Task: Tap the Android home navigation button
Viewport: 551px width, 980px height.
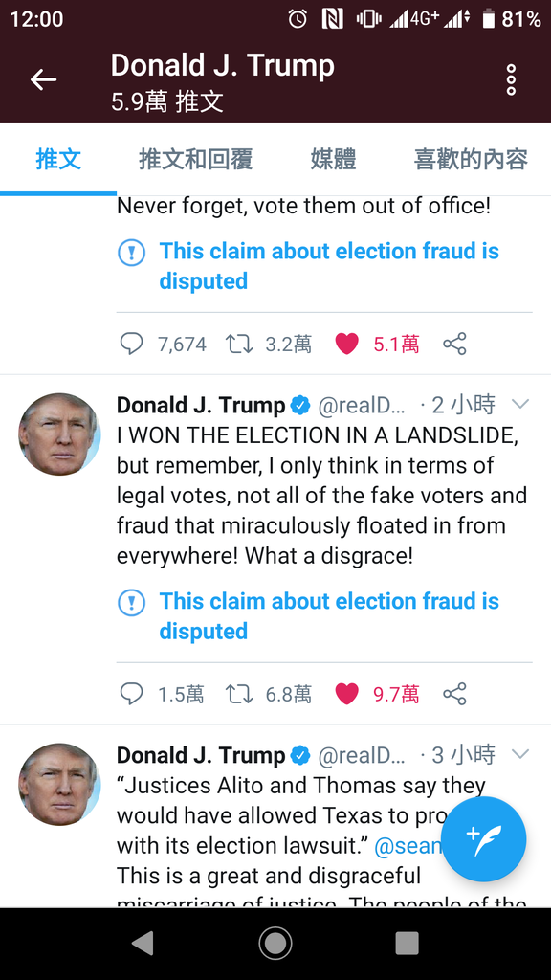Action: (275, 944)
